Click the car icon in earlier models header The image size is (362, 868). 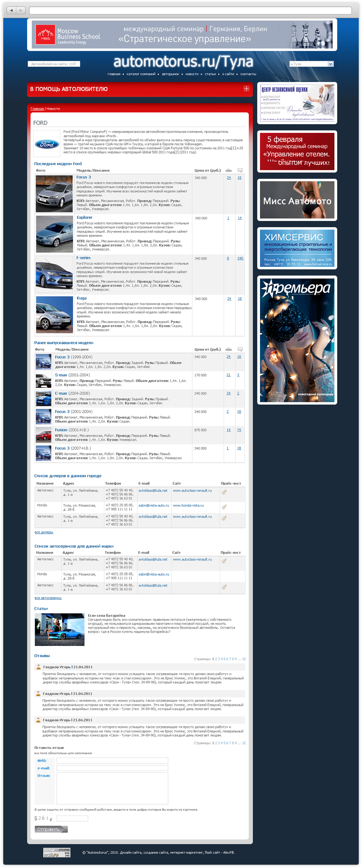[228, 349]
